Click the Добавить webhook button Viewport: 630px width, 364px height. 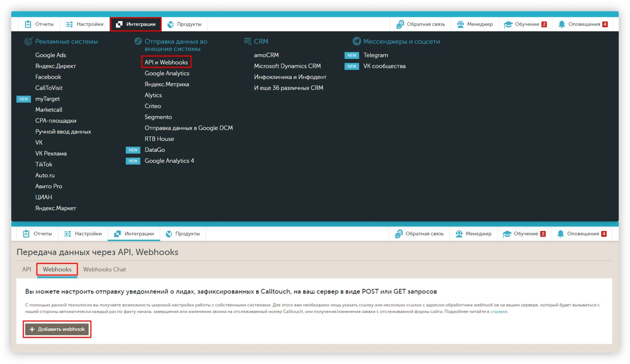[57, 329]
